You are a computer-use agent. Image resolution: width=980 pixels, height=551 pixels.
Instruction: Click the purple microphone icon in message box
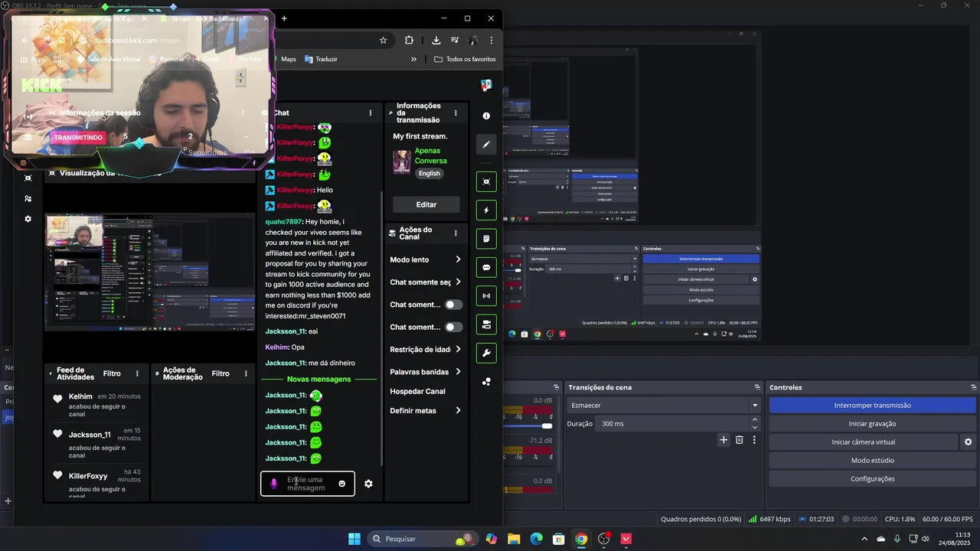coord(274,484)
